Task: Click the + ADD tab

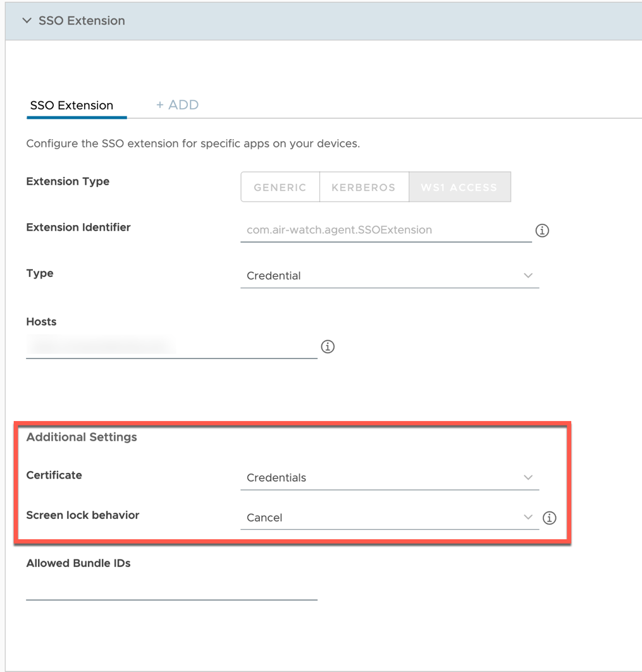Action: click(178, 105)
